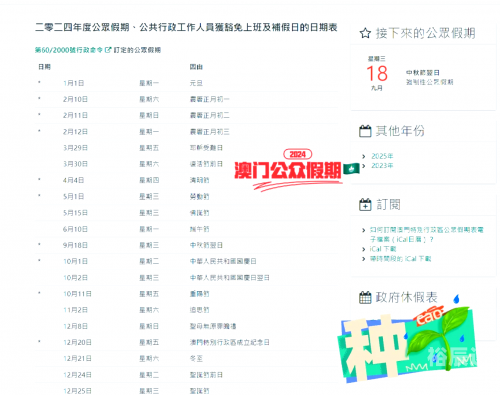This screenshot has height=395, width=500.
Task: Click the 11月2日 date cell
Action: point(75,310)
